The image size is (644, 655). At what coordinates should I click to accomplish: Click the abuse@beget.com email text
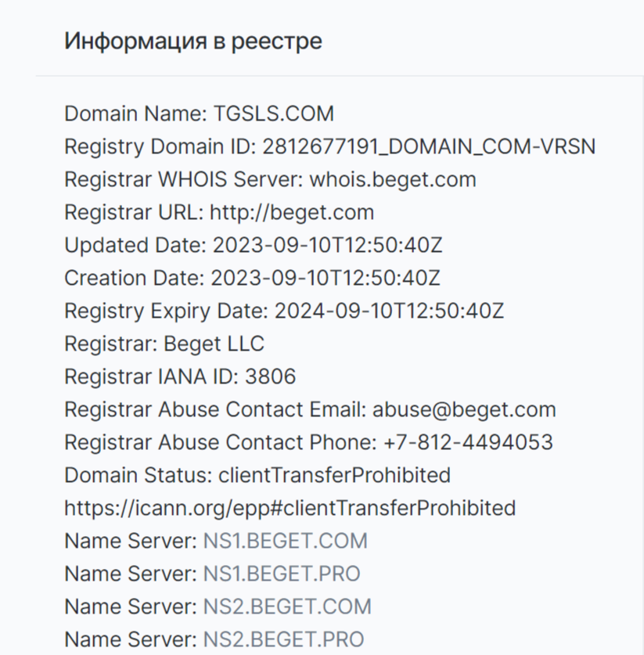click(464, 409)
